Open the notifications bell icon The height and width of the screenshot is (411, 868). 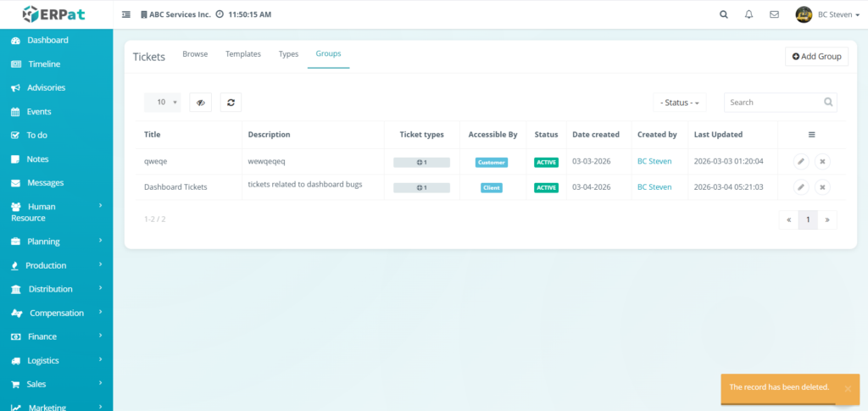click(748, 14)
